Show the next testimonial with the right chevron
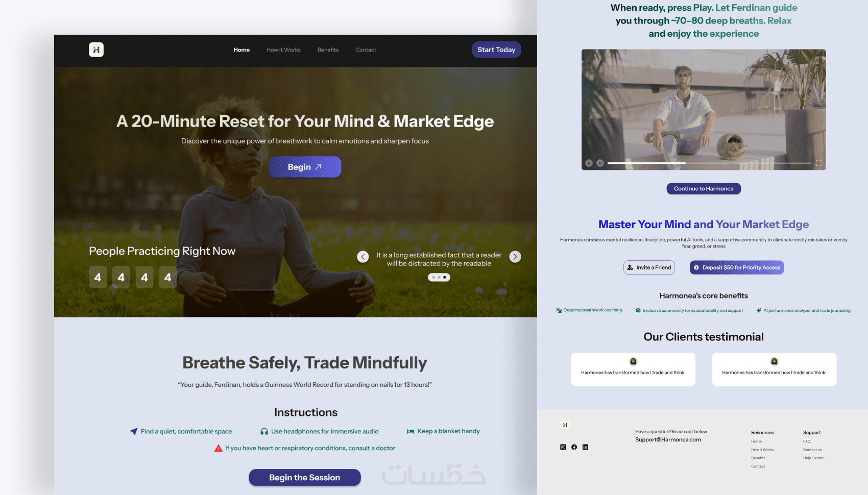The height and width of the screenshot is (495, 868). tap(515, 257)
